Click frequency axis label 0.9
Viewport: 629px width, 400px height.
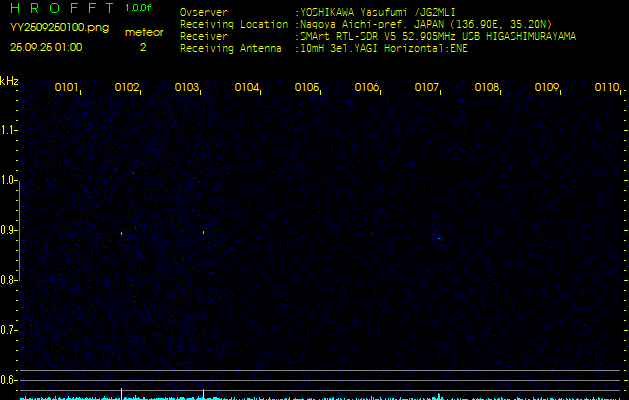[x=7, y=230]
